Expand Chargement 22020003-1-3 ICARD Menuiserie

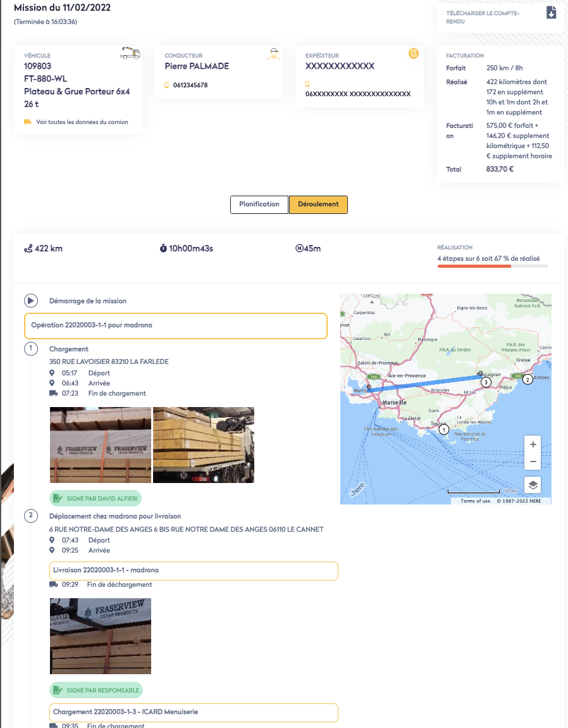[x=194, y=712]
